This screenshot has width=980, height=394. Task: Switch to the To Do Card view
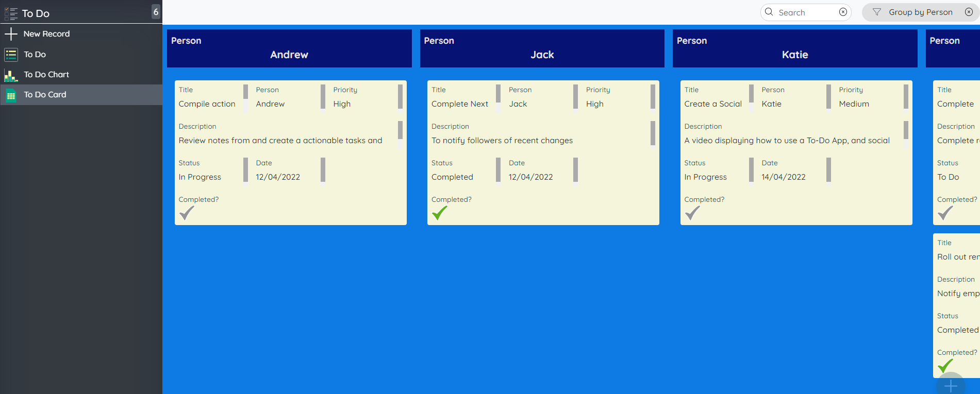45,95
